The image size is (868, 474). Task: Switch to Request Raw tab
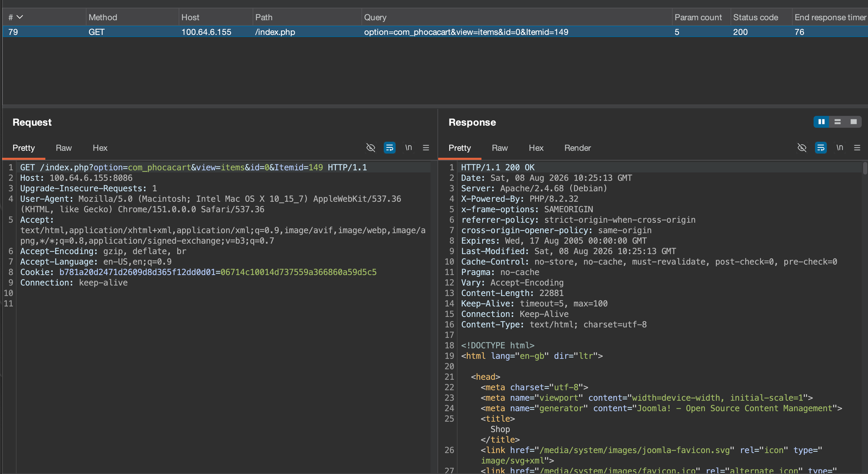pos(63,148)
